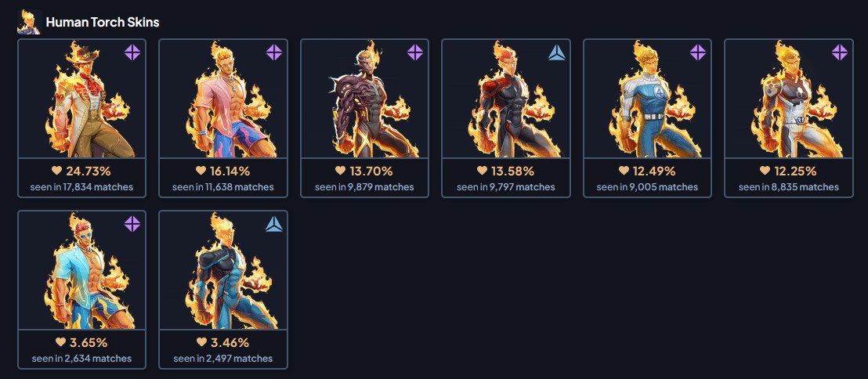Viewport: 868px width, 379px height.
Task: Click the Human Torch avatar beside the title
Action: click(28, 23)
